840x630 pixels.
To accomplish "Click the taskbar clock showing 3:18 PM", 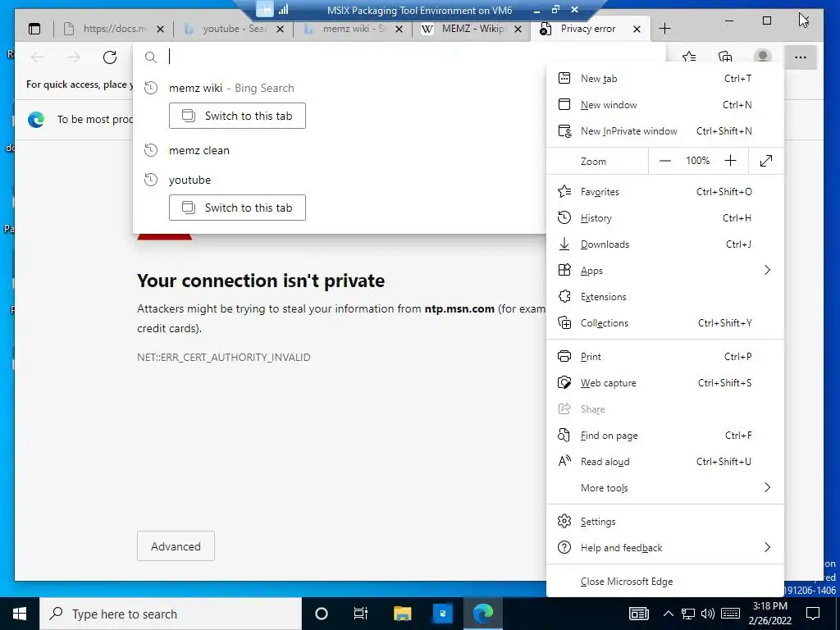I will (769, 614).
